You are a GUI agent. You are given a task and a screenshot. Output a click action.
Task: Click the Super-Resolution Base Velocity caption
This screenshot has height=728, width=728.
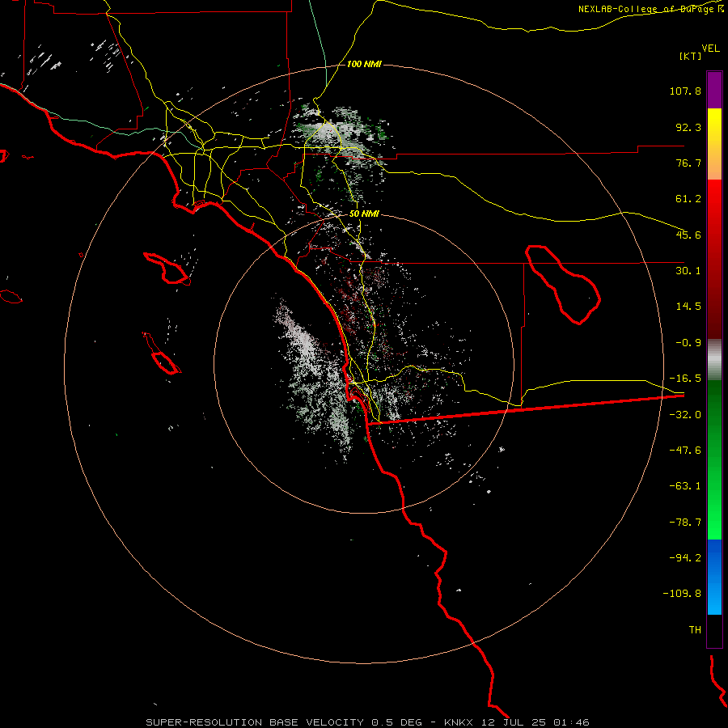(x=284, y=722)
